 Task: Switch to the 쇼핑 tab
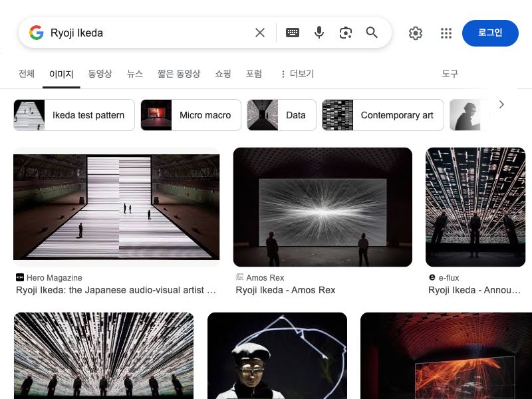click(223, 74)
